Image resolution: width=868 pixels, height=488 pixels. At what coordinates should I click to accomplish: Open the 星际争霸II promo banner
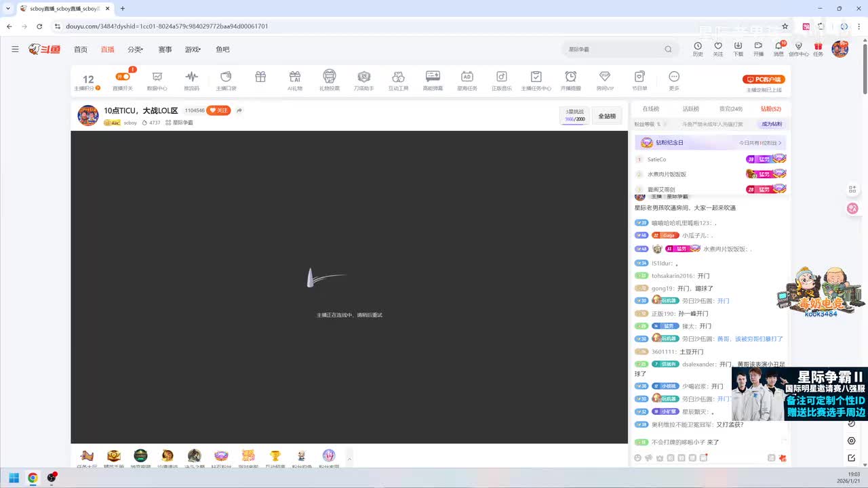coord(800,394)
